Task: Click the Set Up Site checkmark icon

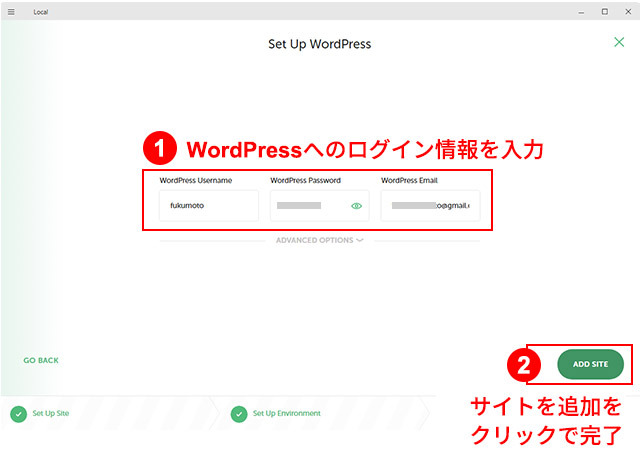Action: click(18, 414)
